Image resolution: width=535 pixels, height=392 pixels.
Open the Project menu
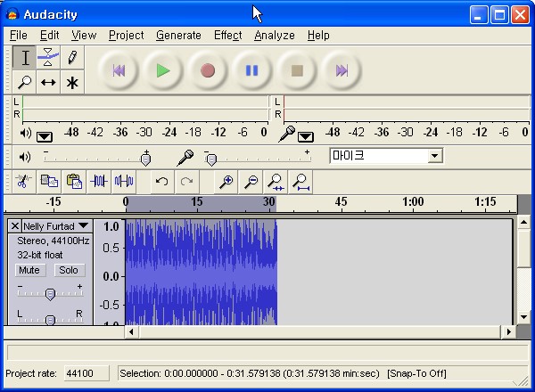(x=127, y=35)
